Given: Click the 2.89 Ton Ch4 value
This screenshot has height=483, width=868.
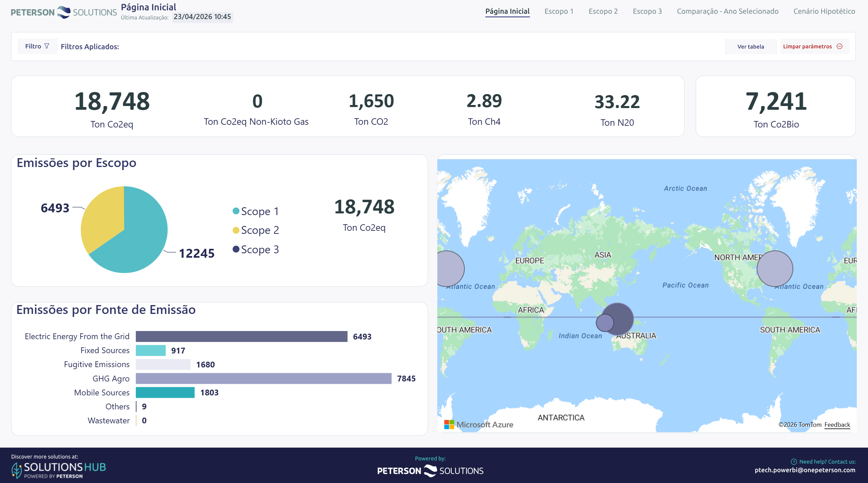Looking at the screenshot, I should (x=484, y=101).
